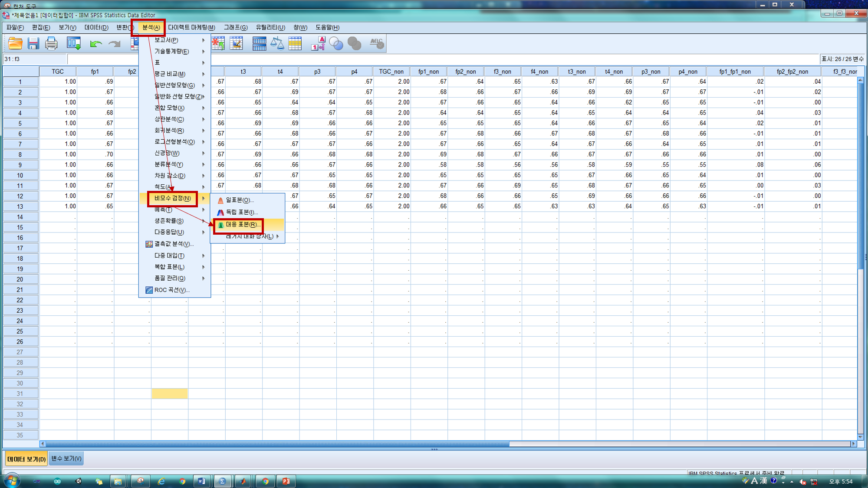This screenshot has width=868, height=488.
Task: Click SPSS Sigma icon in Windows taskbar
Action: tap(222, 481)
